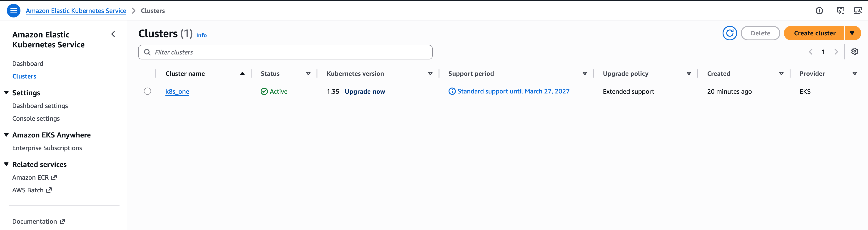The height and width of the screenshot is (230, 868).
Task: Open the CloudShell icon in header
Action: coord(840,11)
